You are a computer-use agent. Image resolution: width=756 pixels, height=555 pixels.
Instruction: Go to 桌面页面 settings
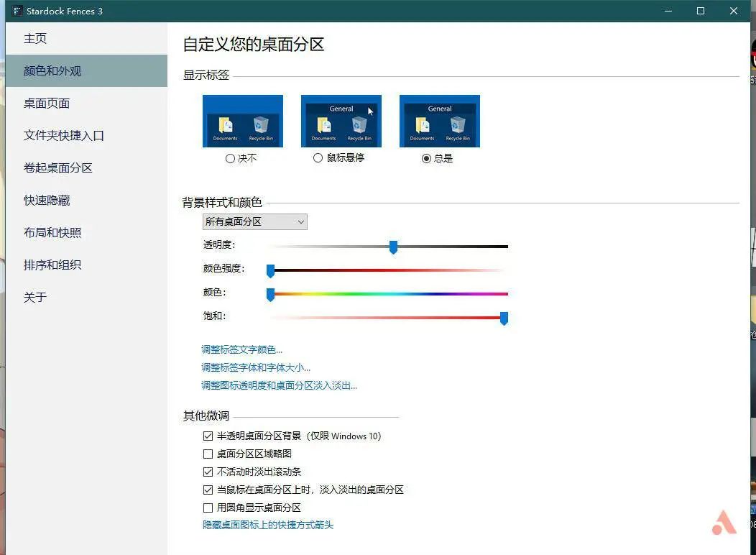click(86, 104)
